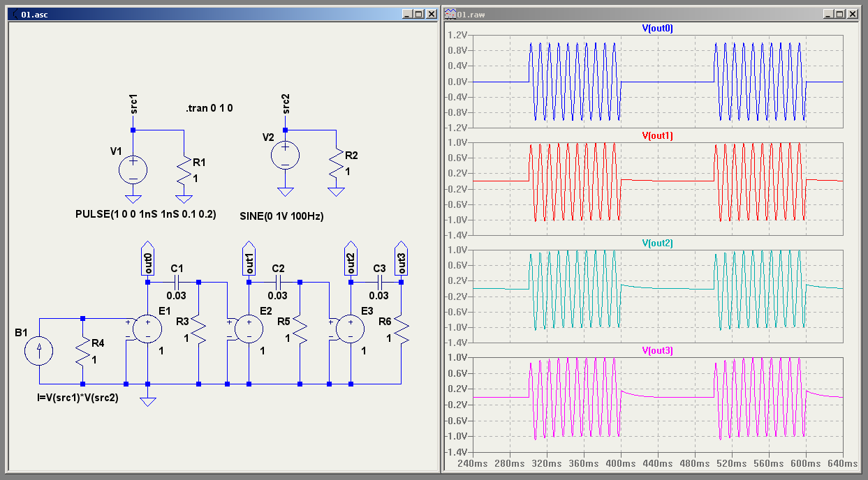Viewport: 868px width, 480px height.
Task: Click the B1 behavioral current source
Action: tap(39, 351)
